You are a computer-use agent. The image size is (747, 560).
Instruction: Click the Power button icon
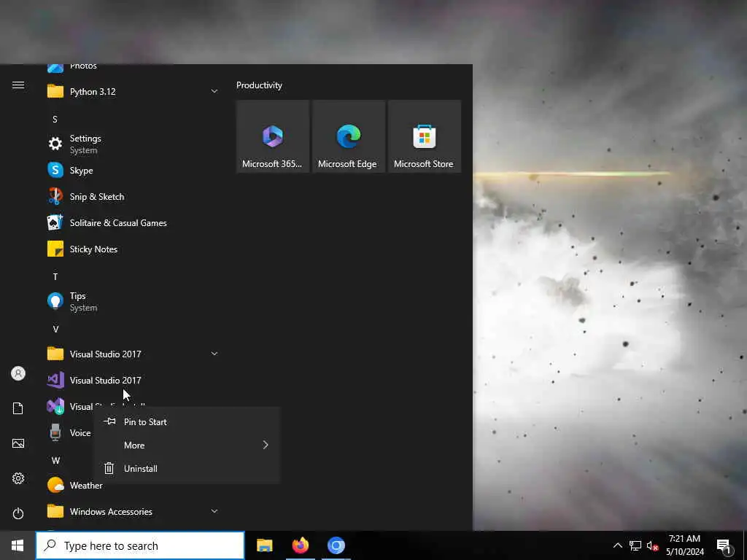pyautogui.click(x=18, y=513)
